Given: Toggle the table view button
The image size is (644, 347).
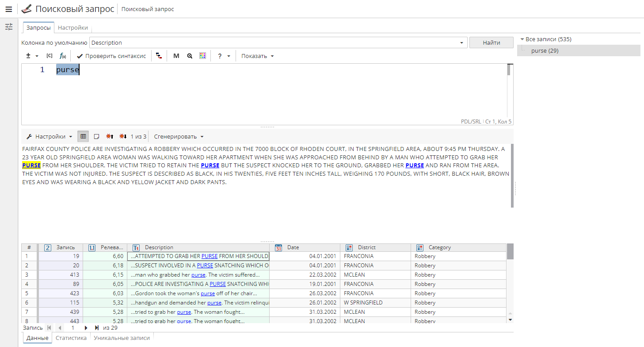Looking at the screenshot, I should click(x=83, y=136).
